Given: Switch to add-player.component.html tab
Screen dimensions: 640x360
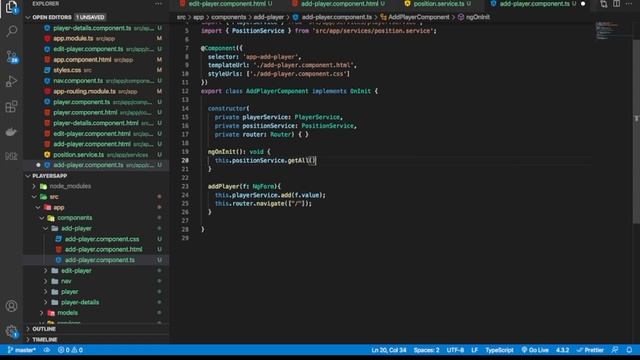Looking at the screenshot, I should pyautogui.click(x=339, y=4).
